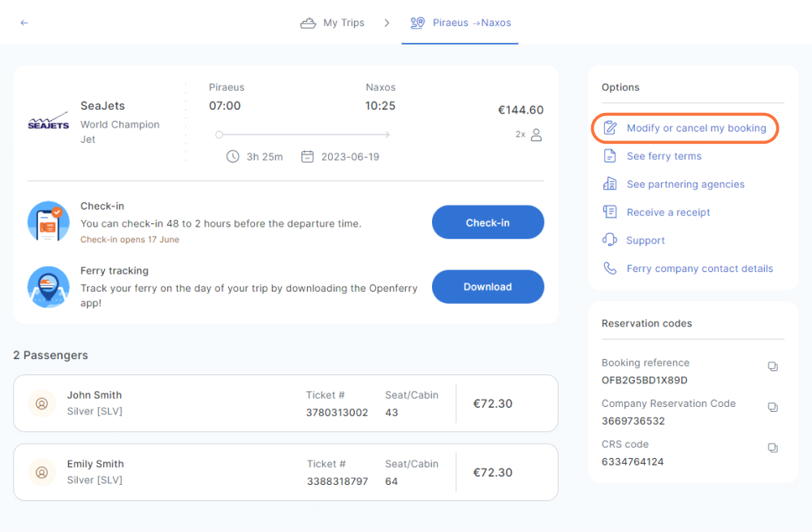Screen dimensions: 812x532
Task: Click the receipt icon beside Receive a receipt
Action: 610,212
